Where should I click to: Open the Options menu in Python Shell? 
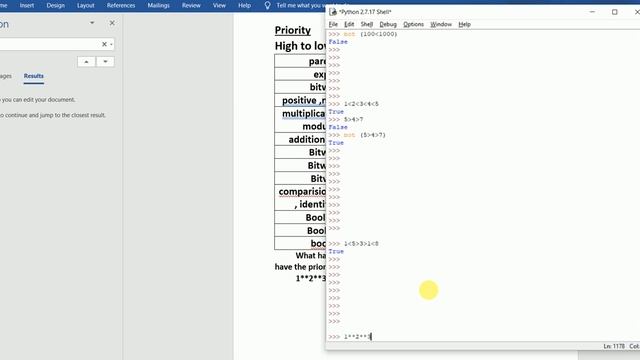click(413, 24)
